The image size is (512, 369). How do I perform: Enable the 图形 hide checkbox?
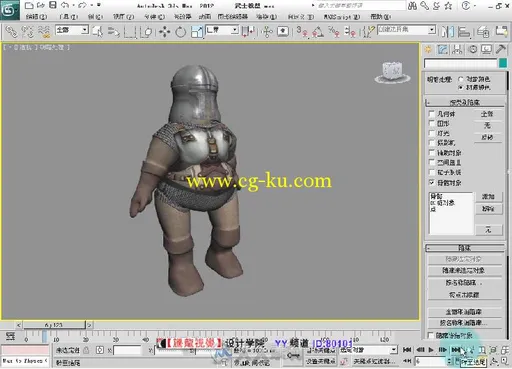431,123
